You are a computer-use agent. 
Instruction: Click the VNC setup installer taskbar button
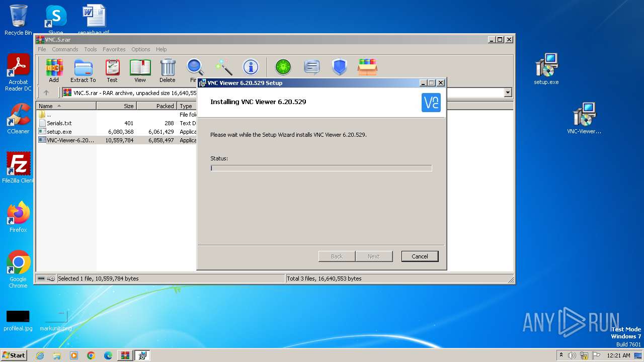[x=142, y=355]
